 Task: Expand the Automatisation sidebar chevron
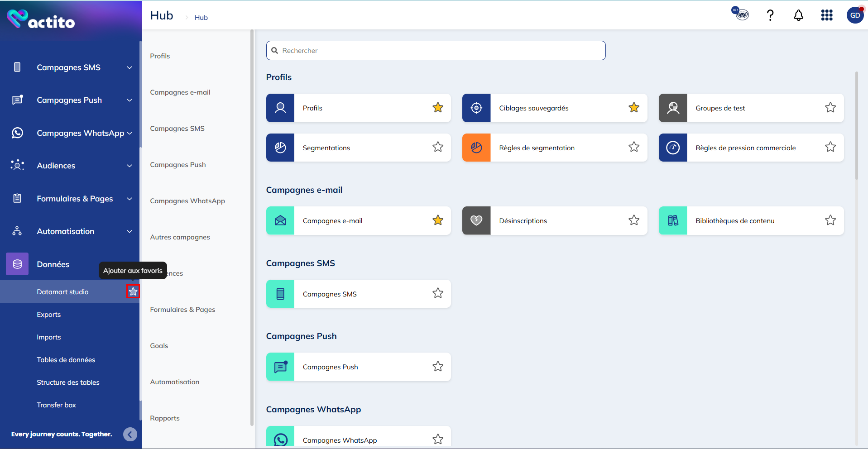129,231
